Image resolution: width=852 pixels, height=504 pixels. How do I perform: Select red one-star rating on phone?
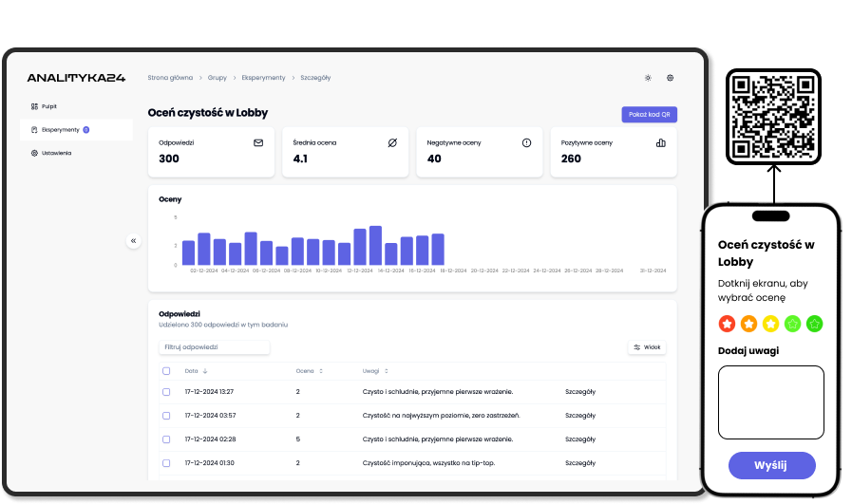(x=727, y=324)
